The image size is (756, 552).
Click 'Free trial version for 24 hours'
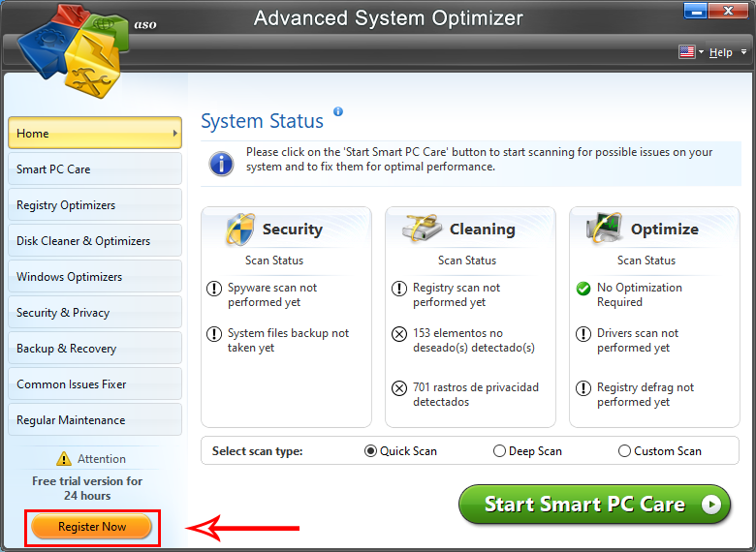pyautogui.click(x=87, y=488)
